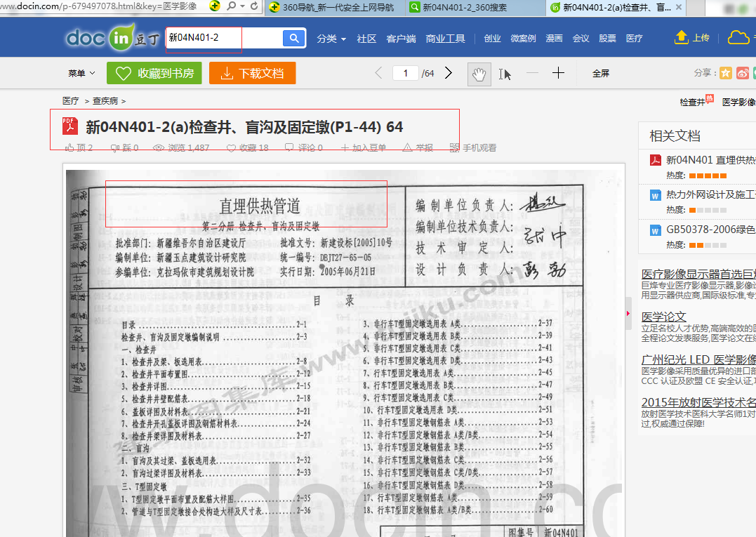
Task: Click browser address bar search magnifier
Action: coord(232,6)
